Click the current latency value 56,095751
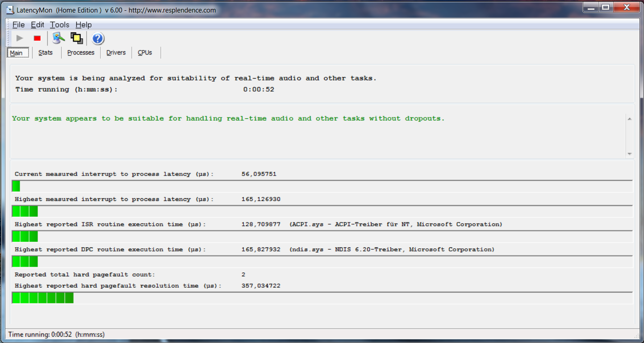 (x=259, y=174)
